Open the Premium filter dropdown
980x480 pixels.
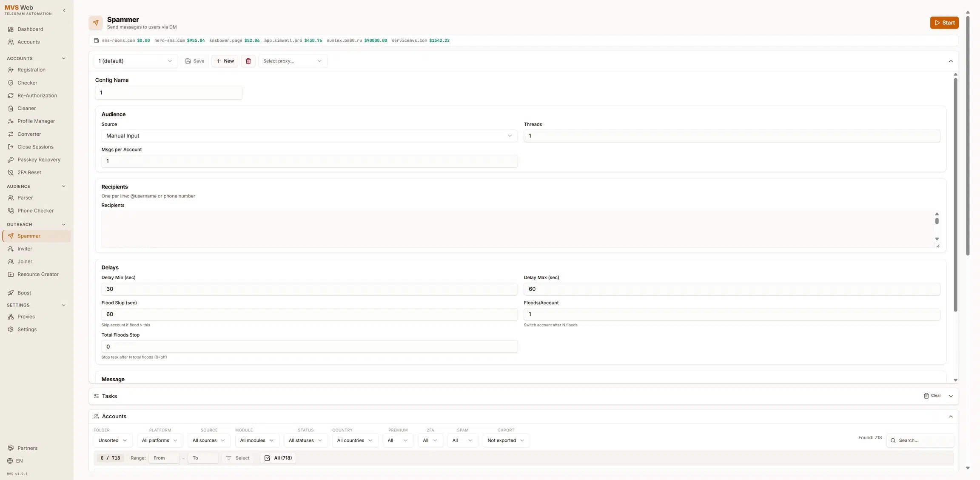(x=398, y=440)
